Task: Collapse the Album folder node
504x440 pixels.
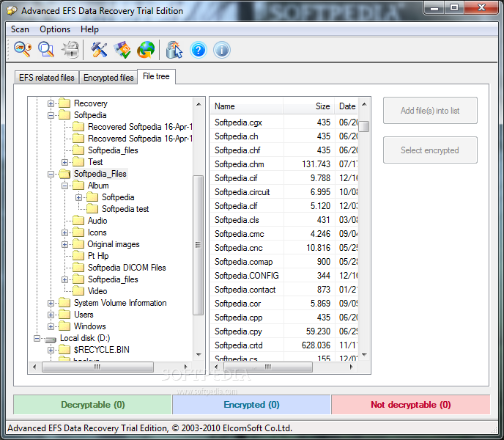Action: click(x=64, y=186)
